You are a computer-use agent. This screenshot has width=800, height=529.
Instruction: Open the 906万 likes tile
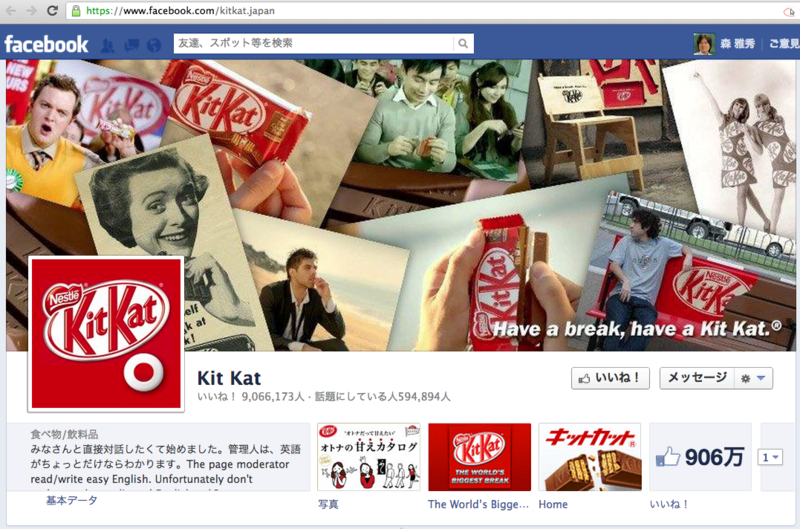pos(701,457)
